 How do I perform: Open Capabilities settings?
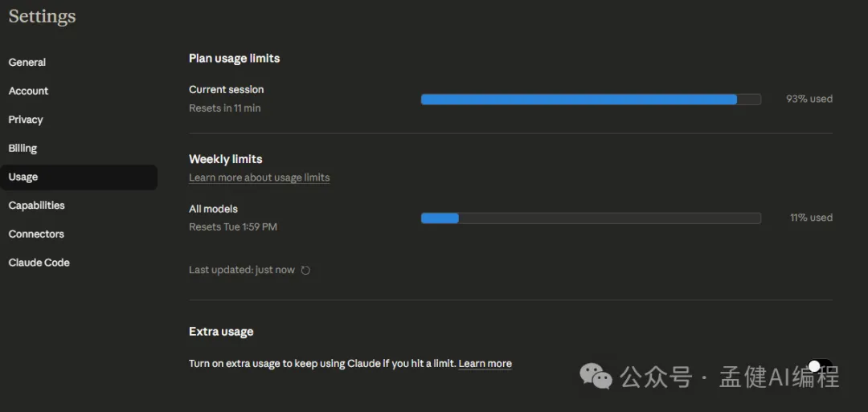coord(37,206)
